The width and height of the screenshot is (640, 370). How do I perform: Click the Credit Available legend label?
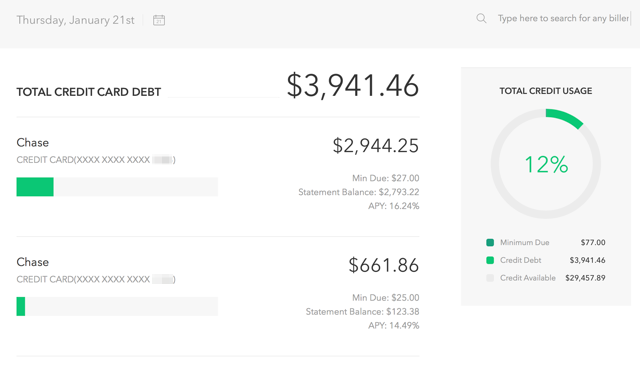click(x=528, y=278)
